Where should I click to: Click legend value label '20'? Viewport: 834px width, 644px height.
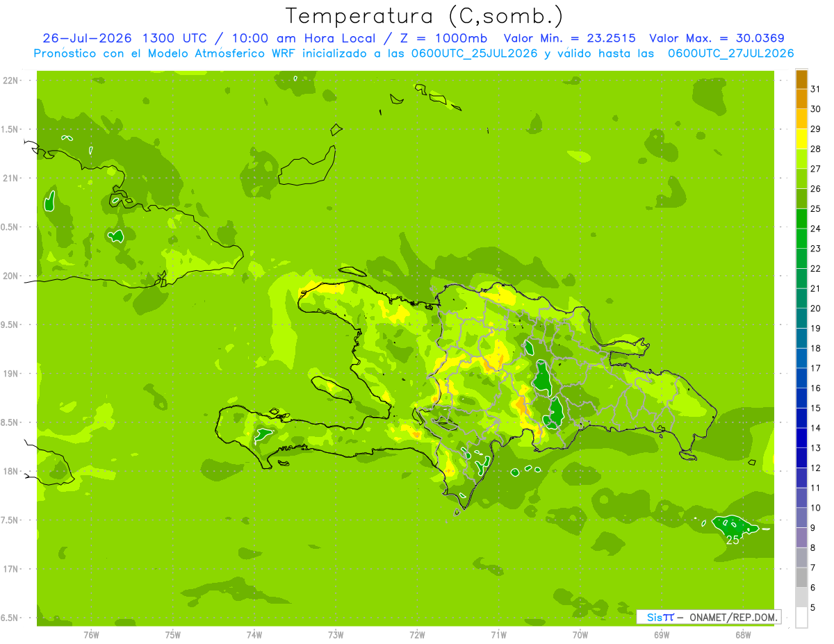[x=815, y=308]
